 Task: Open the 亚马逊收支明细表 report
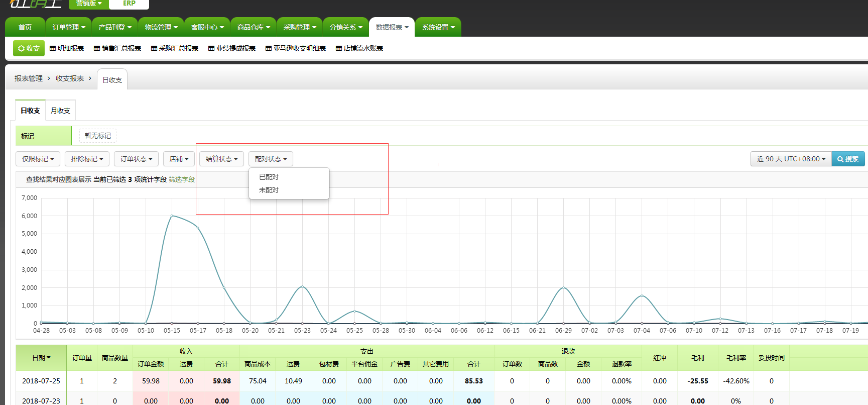[x=296, y=48]
